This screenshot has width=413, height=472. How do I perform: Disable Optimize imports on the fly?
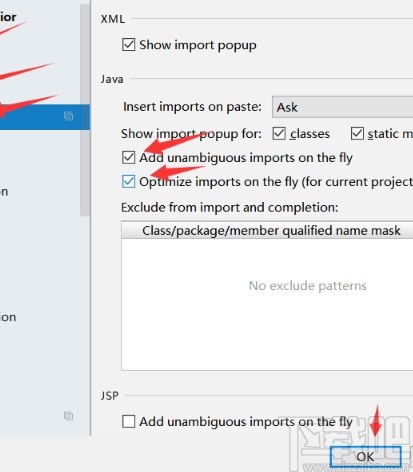pos(129,182)
